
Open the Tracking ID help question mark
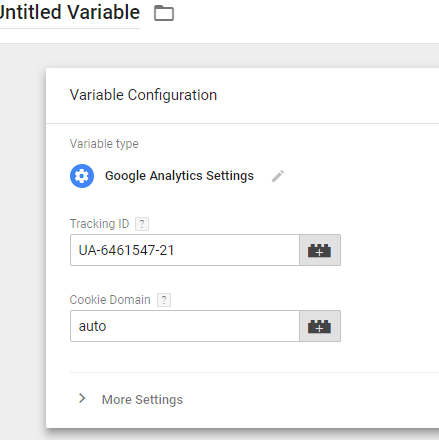142,224
